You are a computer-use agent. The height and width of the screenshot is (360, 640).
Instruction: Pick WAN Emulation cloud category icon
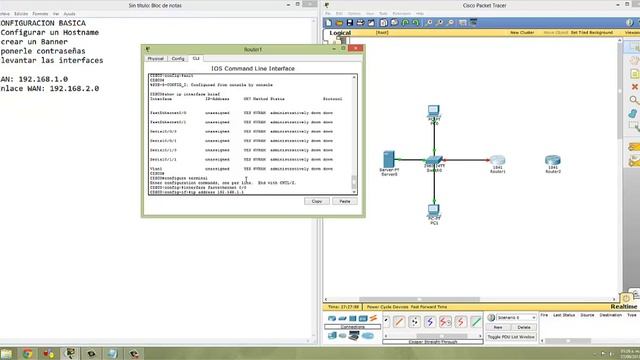[342, 336]
